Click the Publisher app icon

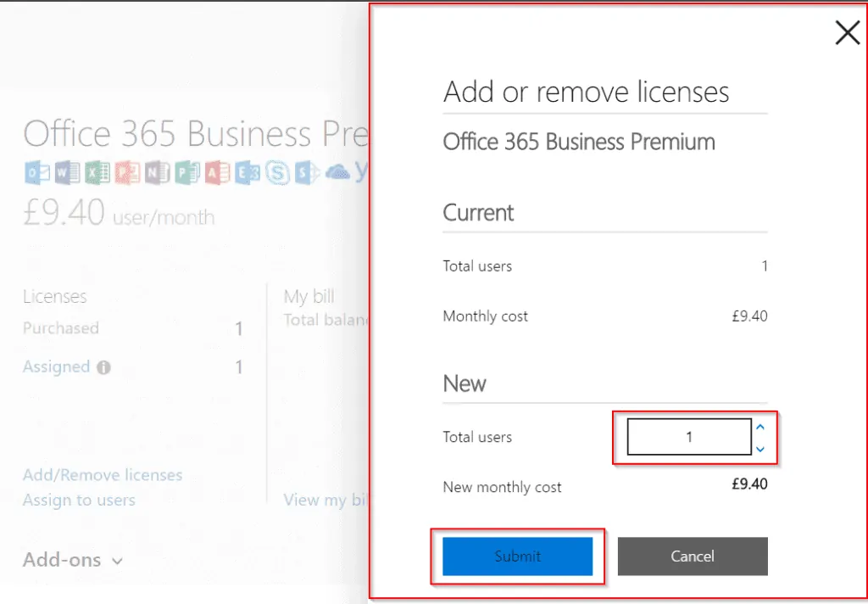tap(187, 173)
